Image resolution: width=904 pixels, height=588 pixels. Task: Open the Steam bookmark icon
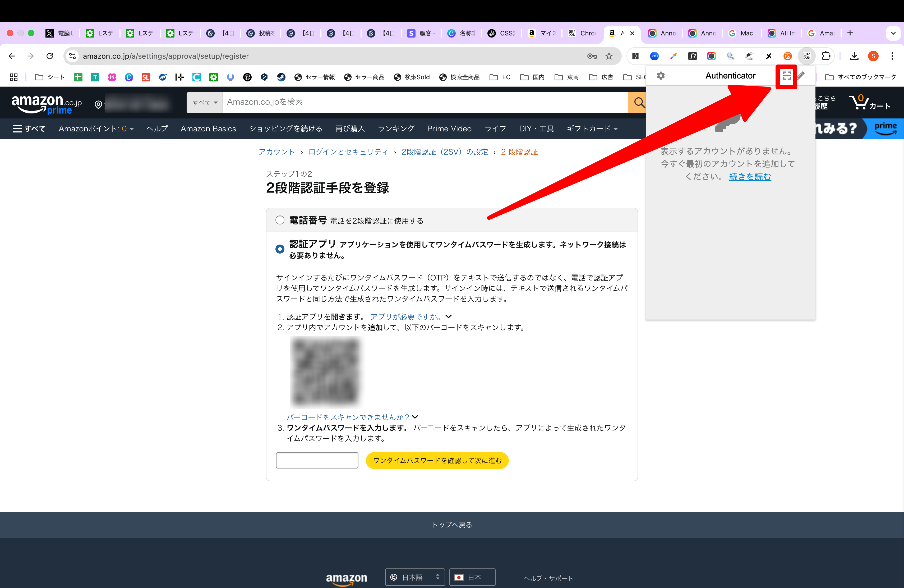tap(281, 77)
